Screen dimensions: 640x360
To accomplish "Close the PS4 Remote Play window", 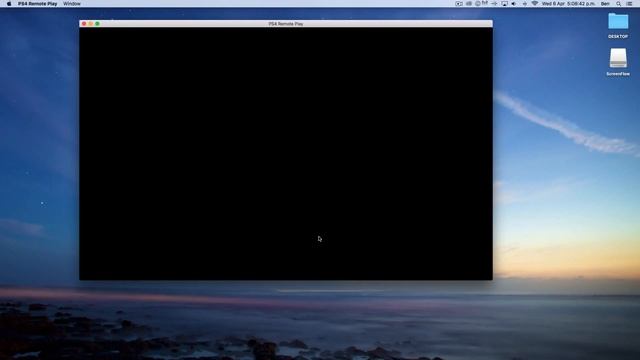I will pyautogui.click(x=84, y=24).
